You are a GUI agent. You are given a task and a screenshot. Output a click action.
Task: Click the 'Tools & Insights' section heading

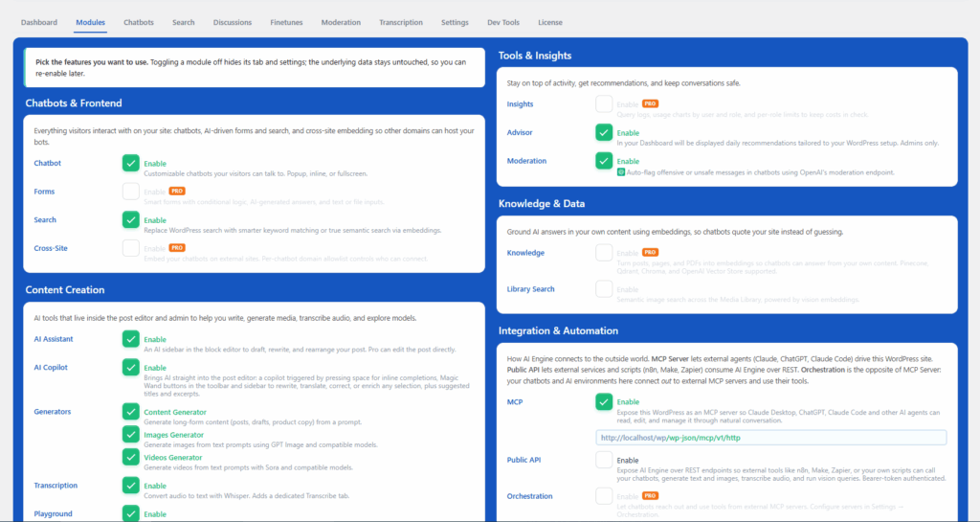[x=535, y=55]
